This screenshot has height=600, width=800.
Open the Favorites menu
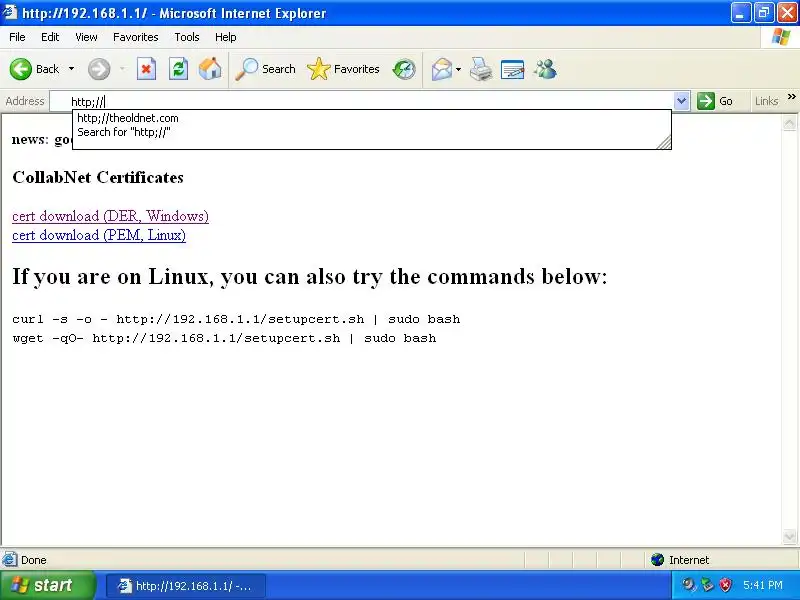tap(136, 37)
